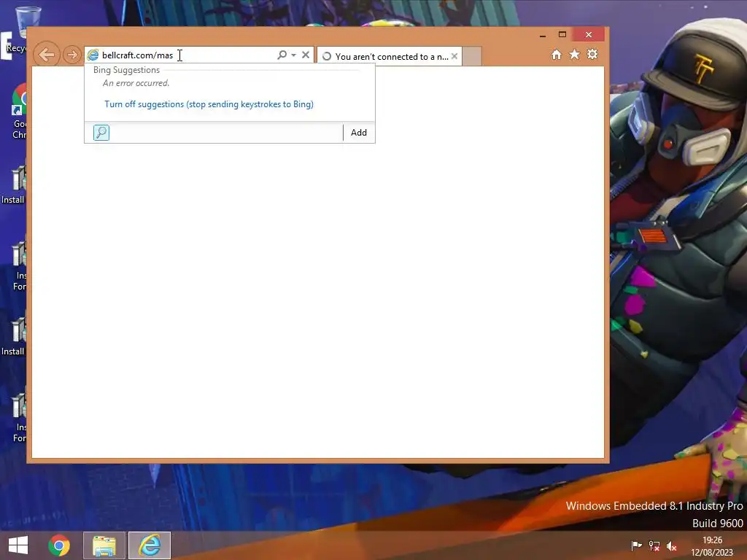Viewport: 747px width, 560px height.
Task: Open the Windows Start button
Action: click(x=18, y=545)
